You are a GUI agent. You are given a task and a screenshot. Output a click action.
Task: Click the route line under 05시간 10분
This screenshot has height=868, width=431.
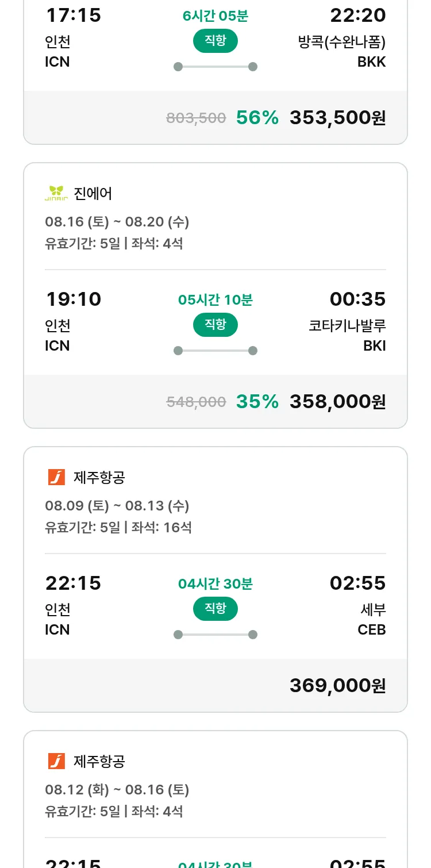coord(215,351)
